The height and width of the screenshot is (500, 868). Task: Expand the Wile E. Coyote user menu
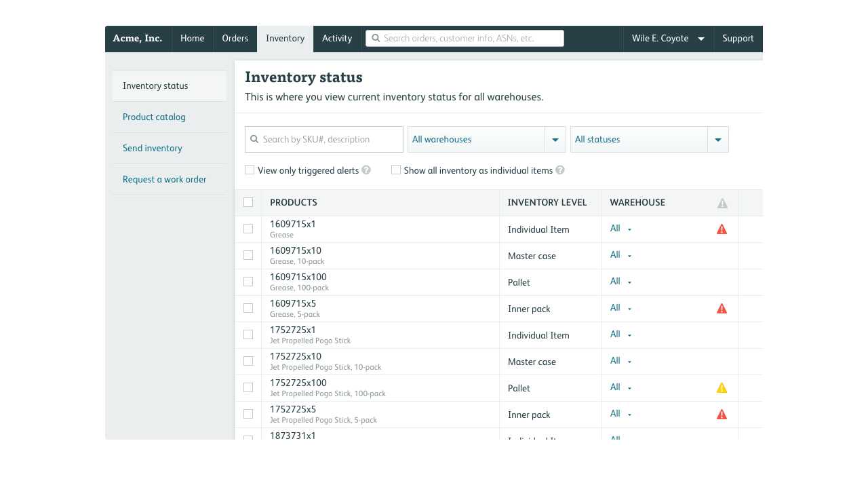click(x=668, y=39)
